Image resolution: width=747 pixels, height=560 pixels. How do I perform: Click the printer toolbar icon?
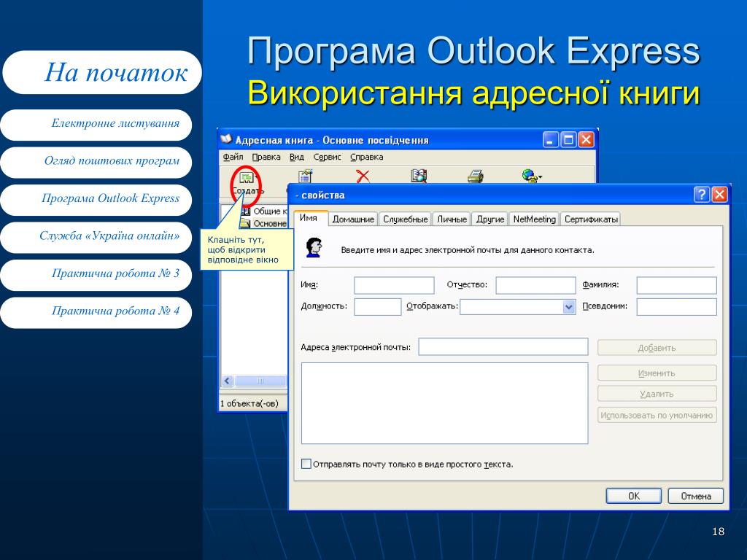click(475, 176)
